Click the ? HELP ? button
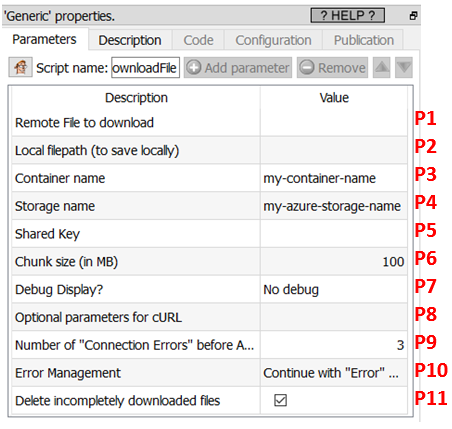Viewport: 452px width, 429px height. (348, 15)
